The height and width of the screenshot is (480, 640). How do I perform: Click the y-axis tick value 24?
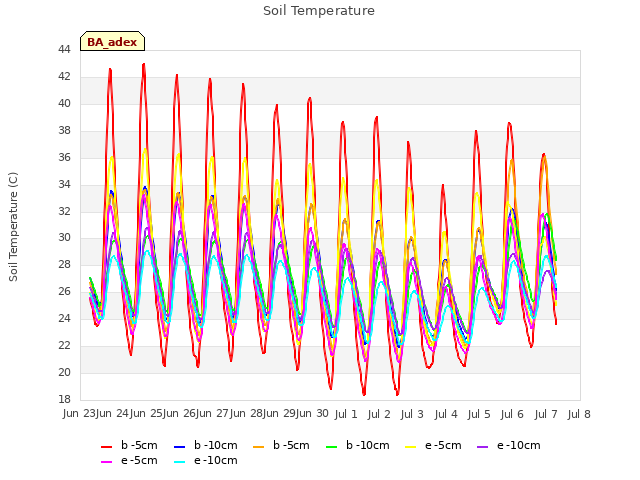pos(64,318)
